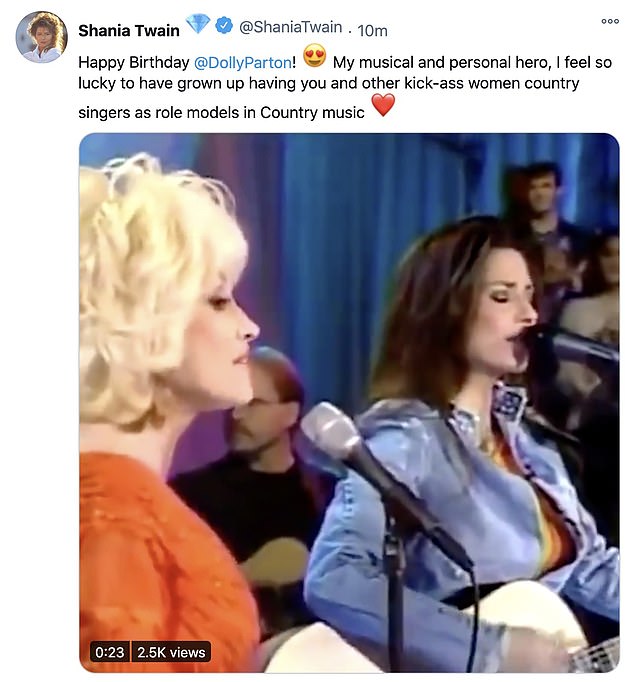Open the three-dot more options menu
Viewport: 634px width, 682px height.
point(609,22)
